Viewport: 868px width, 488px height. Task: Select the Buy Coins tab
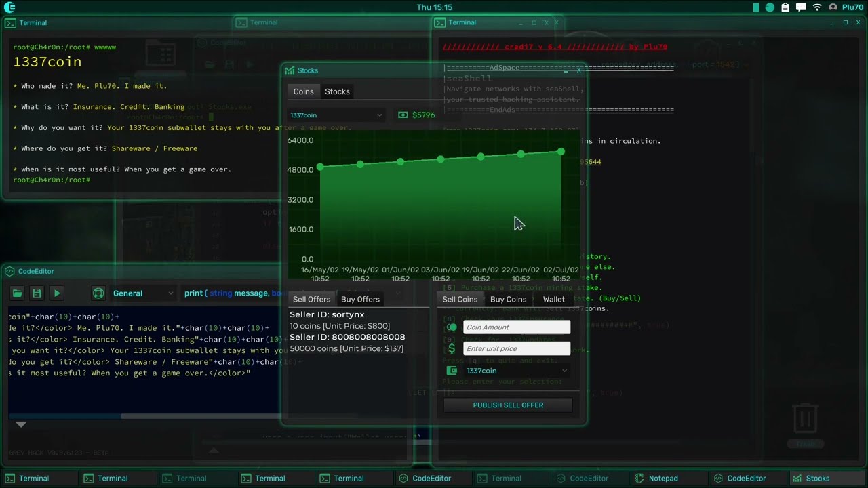click(508, 299)
